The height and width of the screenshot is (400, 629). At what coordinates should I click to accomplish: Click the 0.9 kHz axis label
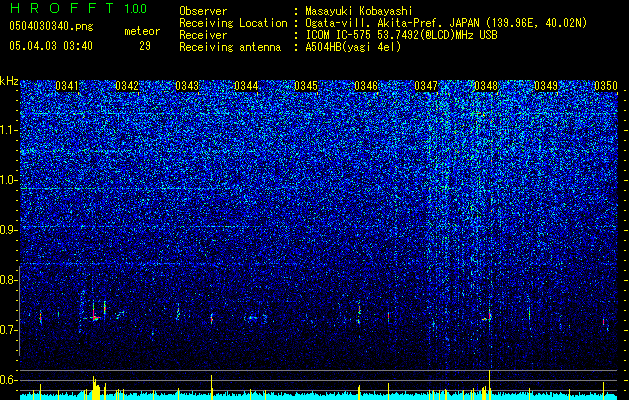(8, 230)
